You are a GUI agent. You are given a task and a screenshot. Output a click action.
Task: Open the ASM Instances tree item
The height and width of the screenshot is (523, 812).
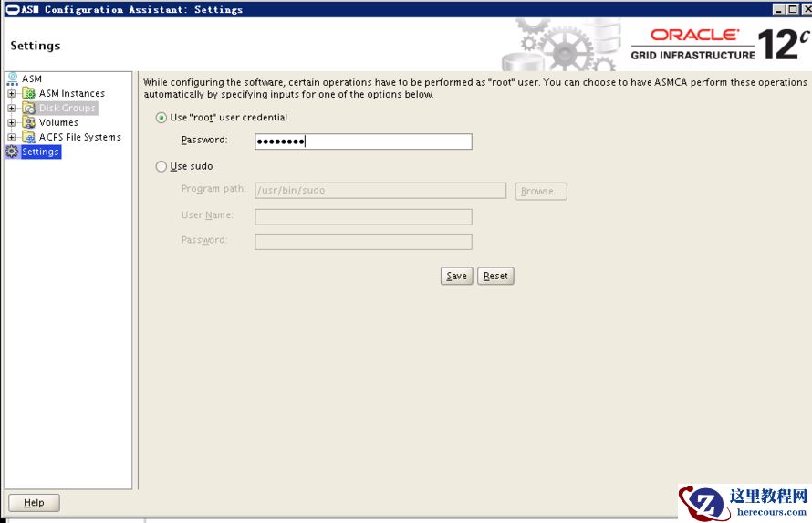point(72,93)
